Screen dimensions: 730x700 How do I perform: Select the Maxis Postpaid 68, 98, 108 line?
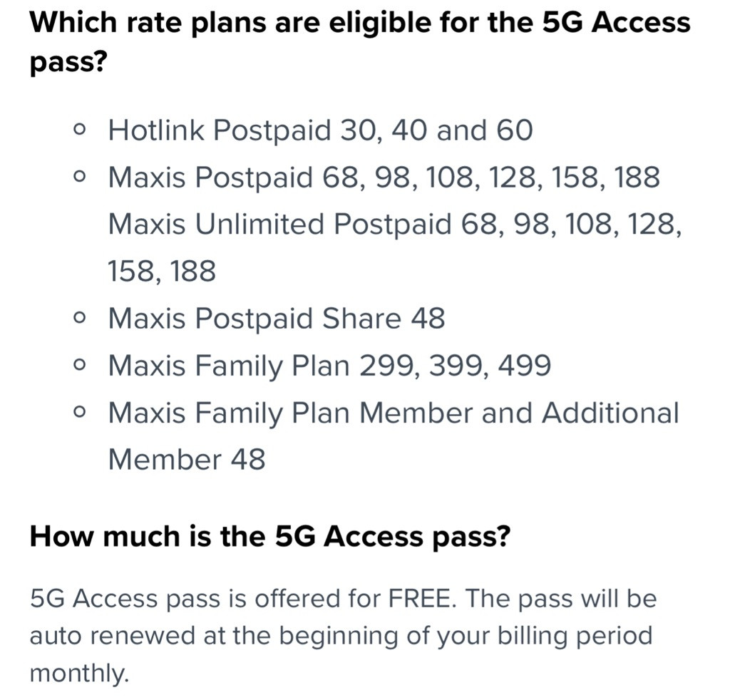pyautogui.click(x=384, y=177)
